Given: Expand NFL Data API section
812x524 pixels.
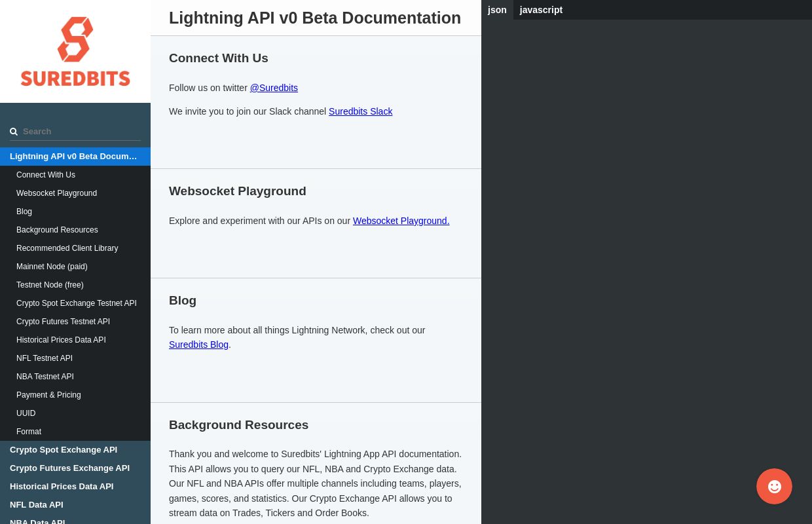Looking at the screenshot, I should click(75, 505).
